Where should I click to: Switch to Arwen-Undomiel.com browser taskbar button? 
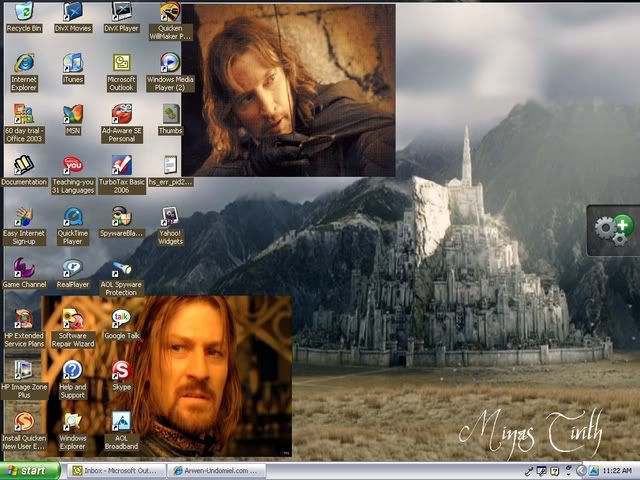click(216, 471)
